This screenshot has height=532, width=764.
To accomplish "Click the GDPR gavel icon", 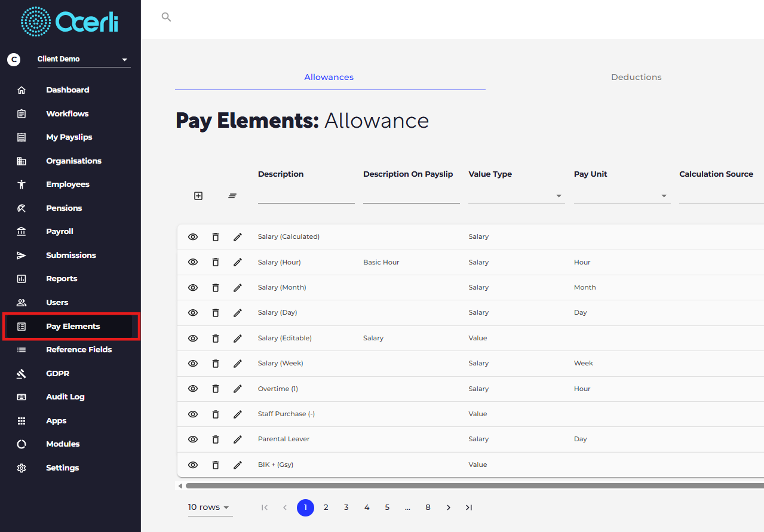I will coord(22,374).
